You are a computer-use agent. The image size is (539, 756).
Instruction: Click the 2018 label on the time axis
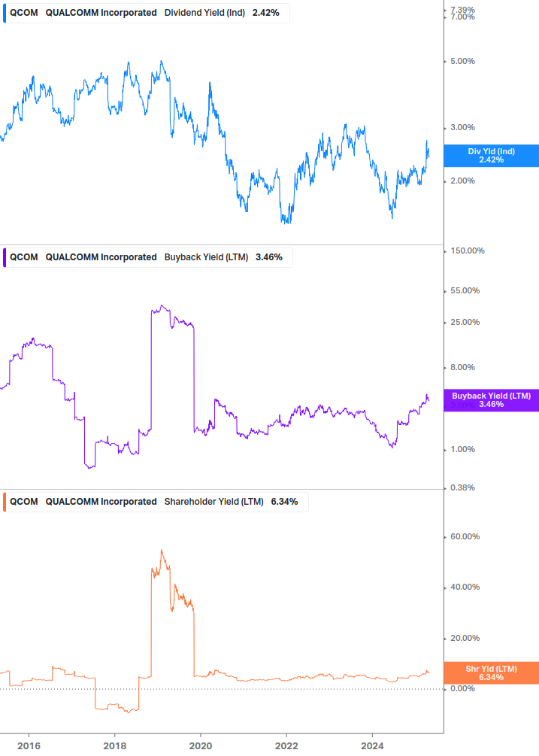tap(114, 746)
